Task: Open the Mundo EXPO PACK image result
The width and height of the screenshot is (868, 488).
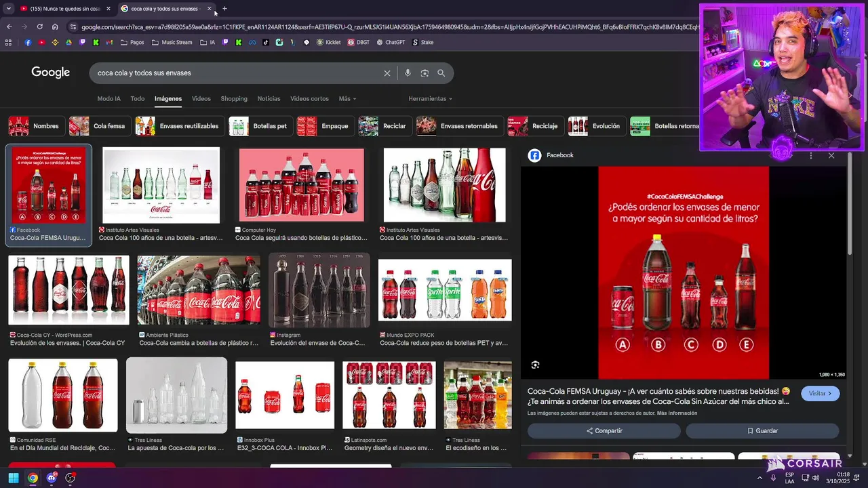Action: [x=445, y=290]
